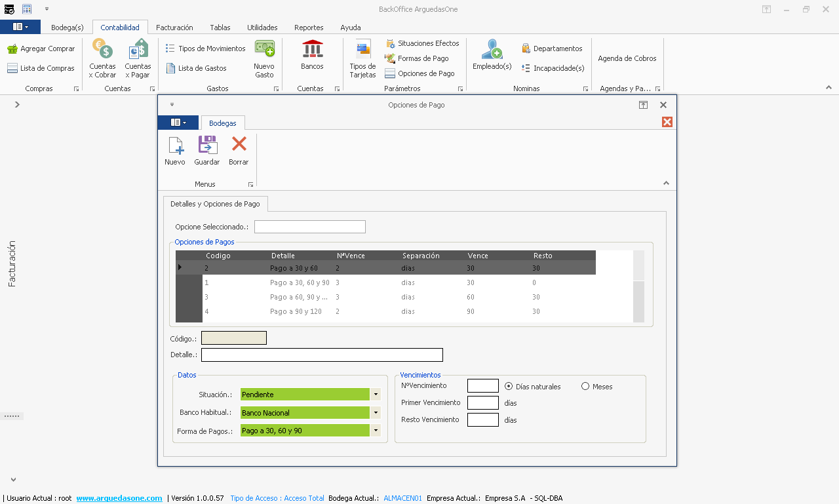Collapse the main ribbon with the chevron
839x504 pixels.
[829, 88]
